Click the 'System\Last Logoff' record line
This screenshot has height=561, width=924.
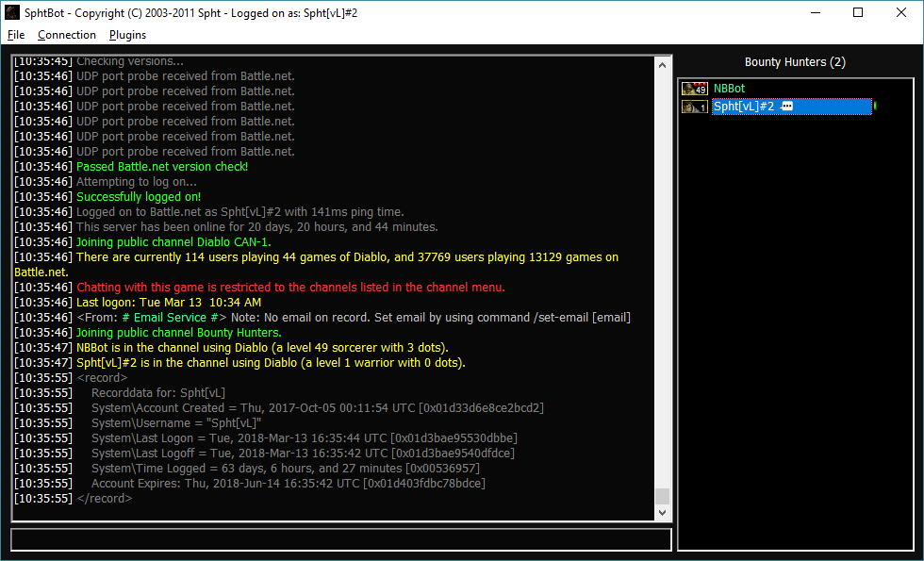pyautogui.click(x=303, y=454)
